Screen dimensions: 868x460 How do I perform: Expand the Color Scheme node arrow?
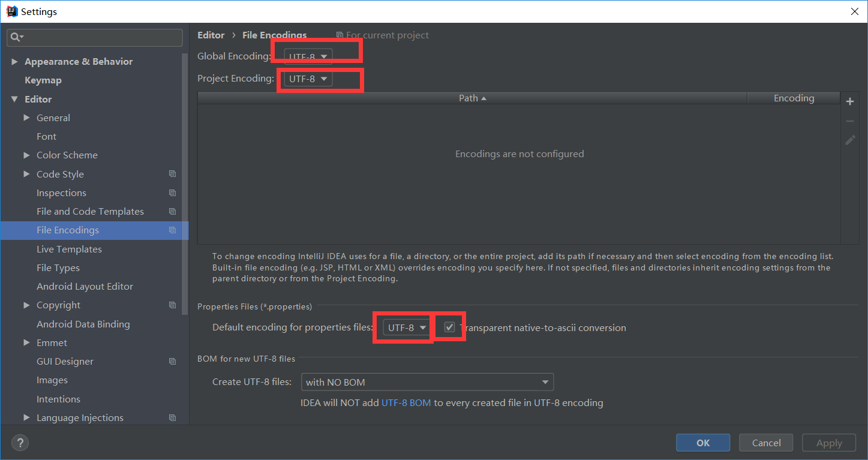[x=26, y=155]
